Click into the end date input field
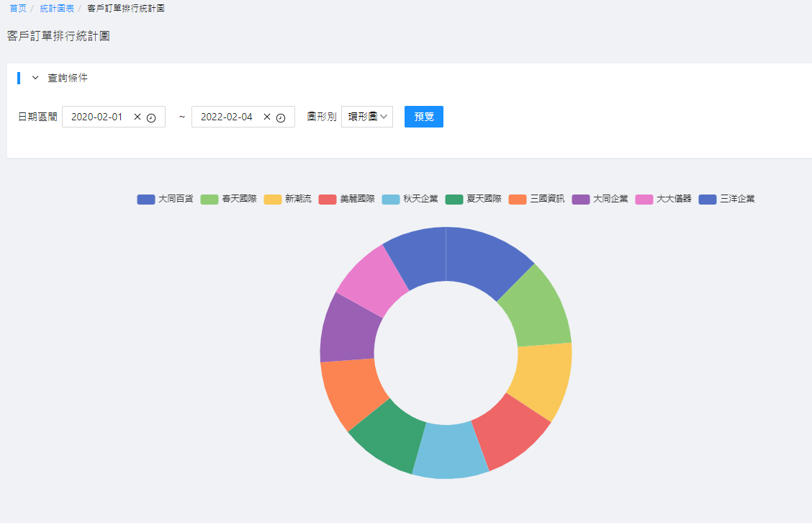The image size is (812, 523). click(x=227, y=117)
